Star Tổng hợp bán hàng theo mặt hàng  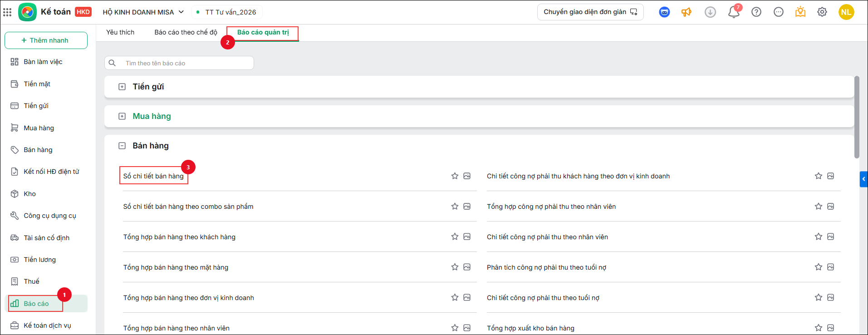(455, 267)
